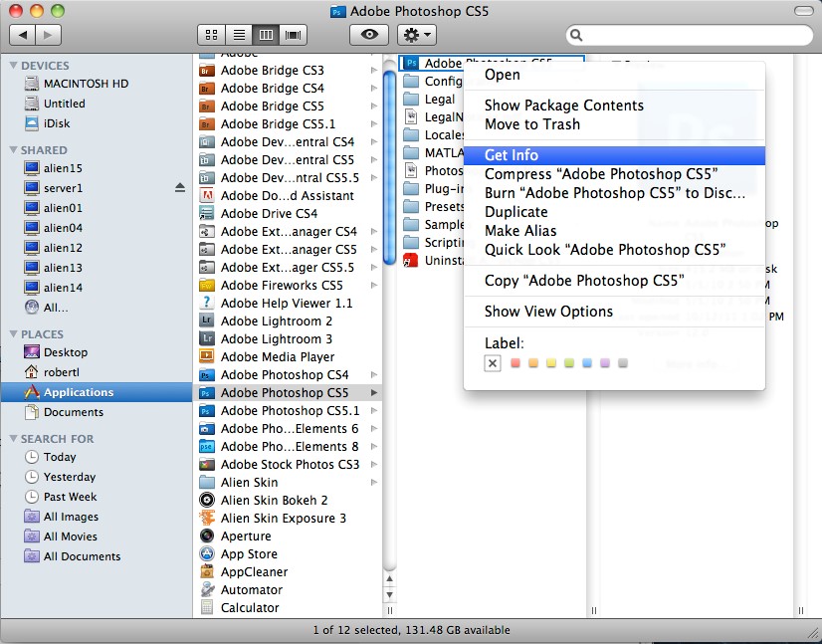Viewport: 822px width, 644px height.
Task: Click the Forward navigation arrow
Action: 48,35
